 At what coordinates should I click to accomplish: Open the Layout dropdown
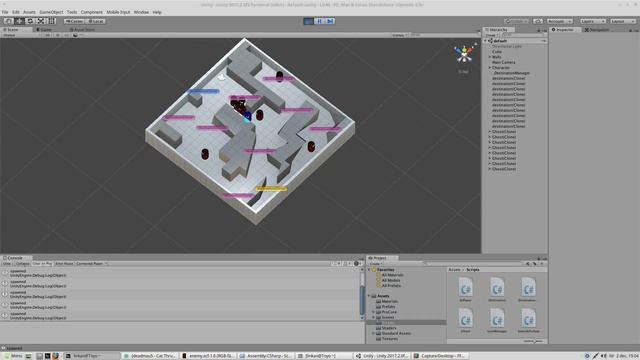pyautogui.click(x=623, y=21)
